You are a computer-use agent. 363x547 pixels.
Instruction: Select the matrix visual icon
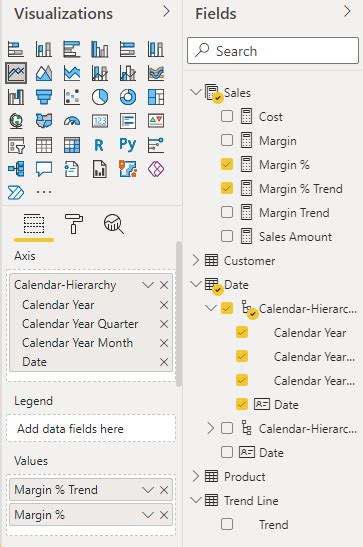tap(72, 145)
